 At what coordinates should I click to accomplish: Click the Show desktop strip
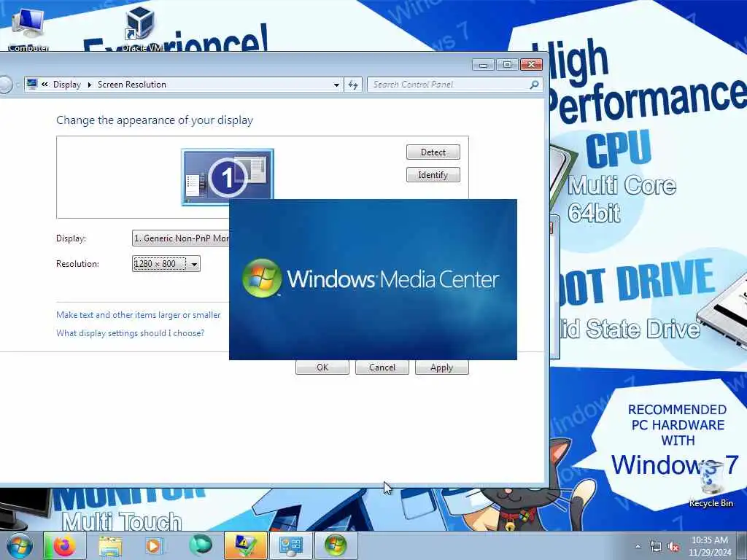click(x=742, y=546)
